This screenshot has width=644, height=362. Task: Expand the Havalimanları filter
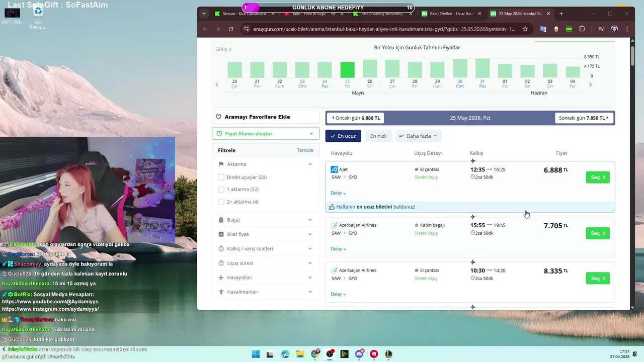pyautogui.click(x=265, y=292)
